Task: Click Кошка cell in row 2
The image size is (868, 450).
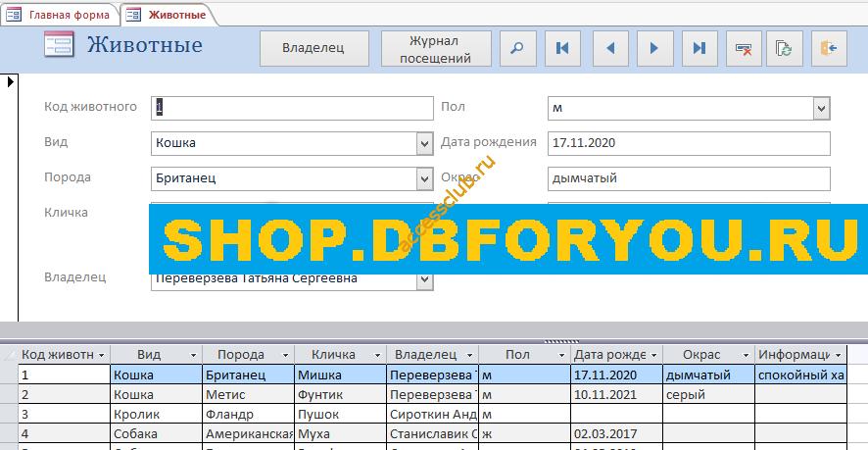Action: (x=157, y=395)
